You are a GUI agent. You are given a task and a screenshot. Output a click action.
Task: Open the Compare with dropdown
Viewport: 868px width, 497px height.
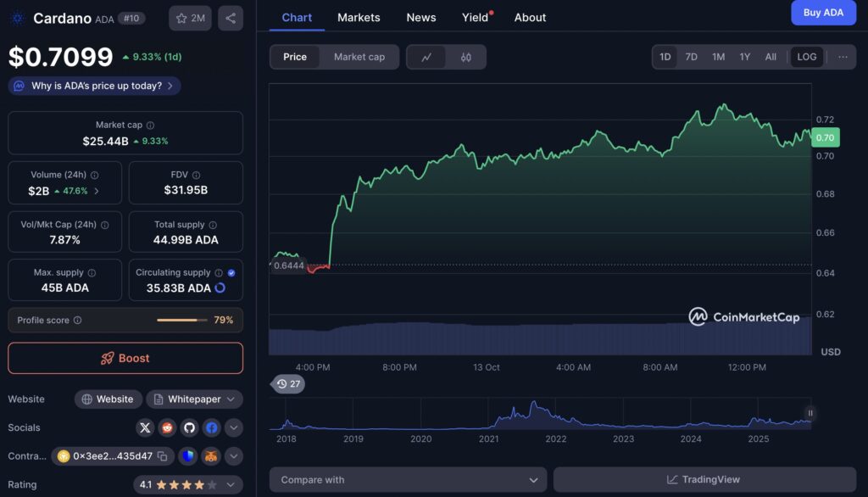pyautogui.click(x=408, y=480)
